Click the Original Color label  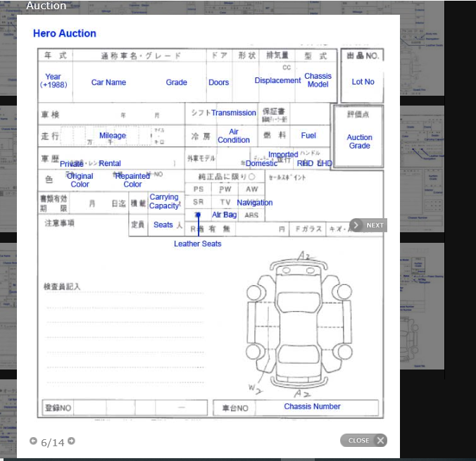[80, 180]
